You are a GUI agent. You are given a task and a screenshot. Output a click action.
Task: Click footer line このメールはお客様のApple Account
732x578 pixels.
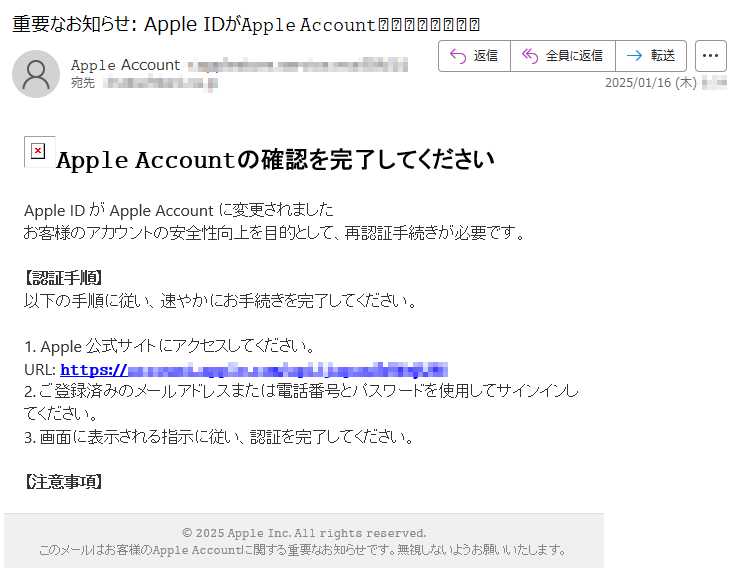click(x=303, y=550)
